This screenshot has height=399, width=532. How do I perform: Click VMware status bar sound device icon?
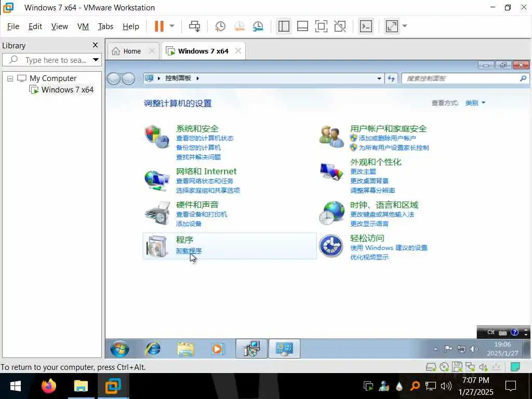(483, 367)
